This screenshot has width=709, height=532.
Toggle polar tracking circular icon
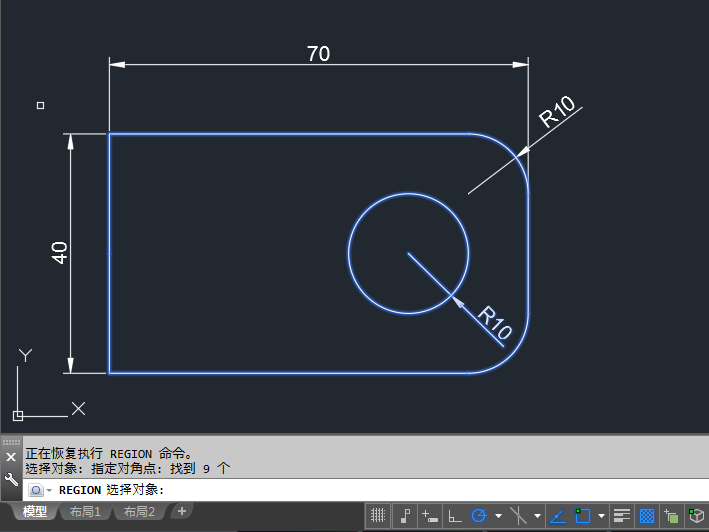pyautogui.click(x=479, y=515)
